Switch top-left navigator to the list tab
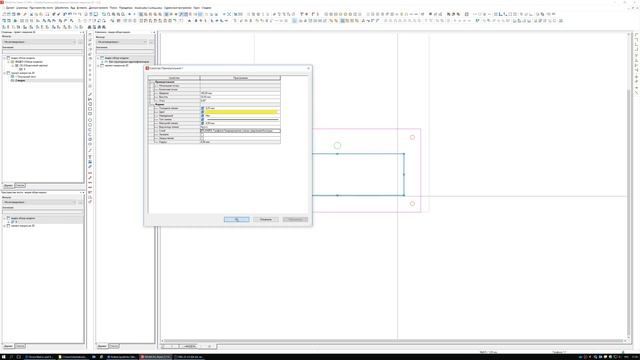 tap(20, 186)
